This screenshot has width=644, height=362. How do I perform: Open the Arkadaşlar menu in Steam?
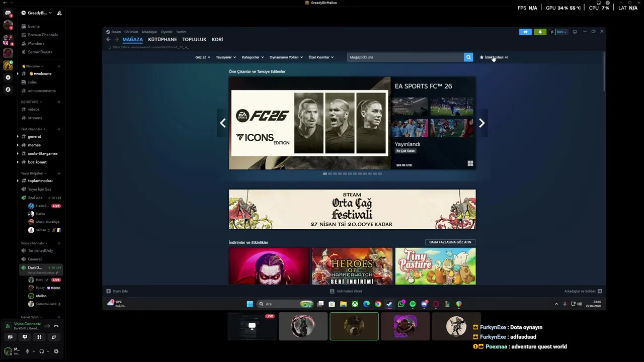click(x=149, y=32)
